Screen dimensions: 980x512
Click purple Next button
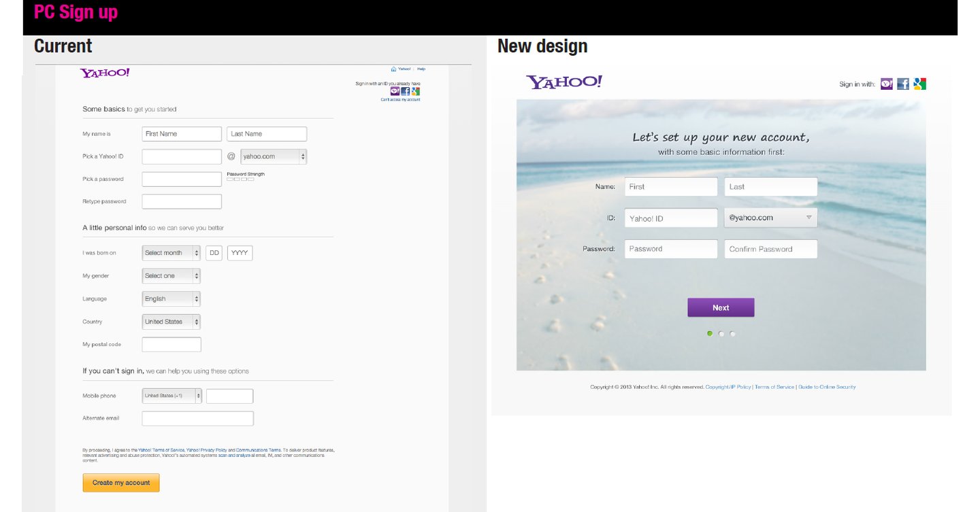coord(721,307)
